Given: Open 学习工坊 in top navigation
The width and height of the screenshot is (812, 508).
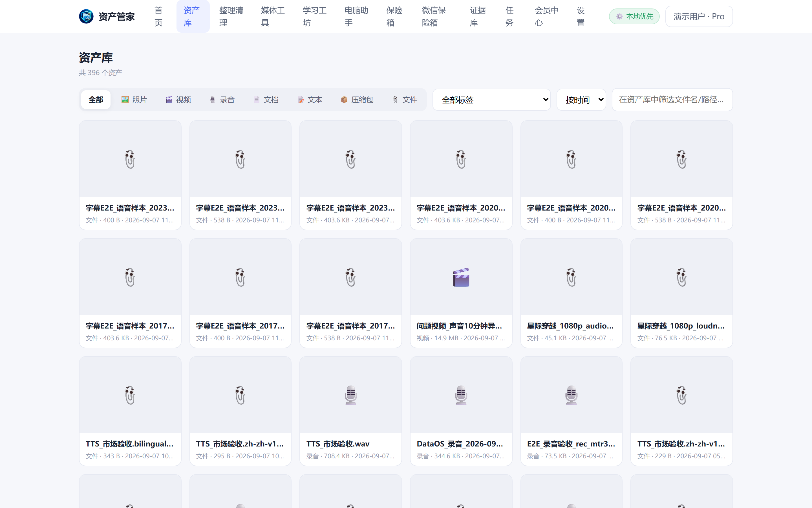Looking at the screenshot, I should 315,16.
